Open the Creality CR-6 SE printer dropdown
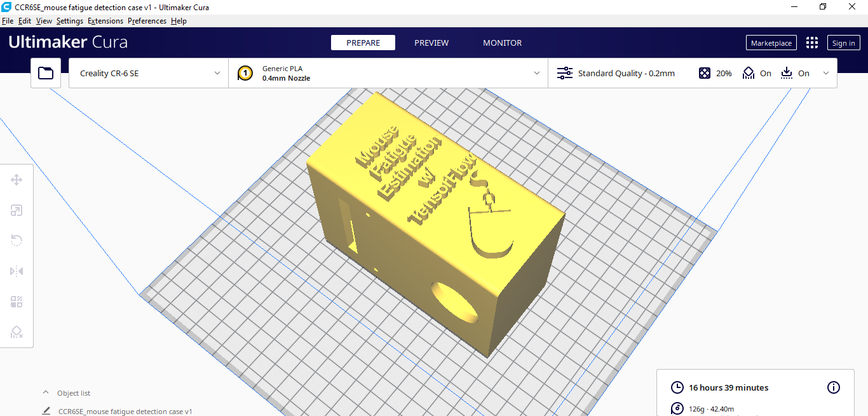This screenshot has width=868, height=416. pos(147,73)
